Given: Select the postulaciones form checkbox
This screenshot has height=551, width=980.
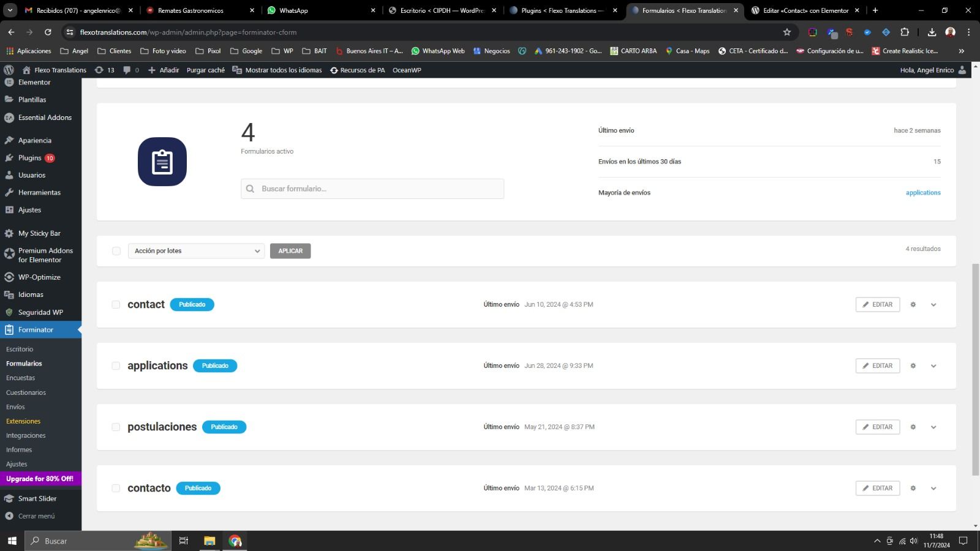Looking at the screenshot, I should pyautogui.click(x=116, y=427).
